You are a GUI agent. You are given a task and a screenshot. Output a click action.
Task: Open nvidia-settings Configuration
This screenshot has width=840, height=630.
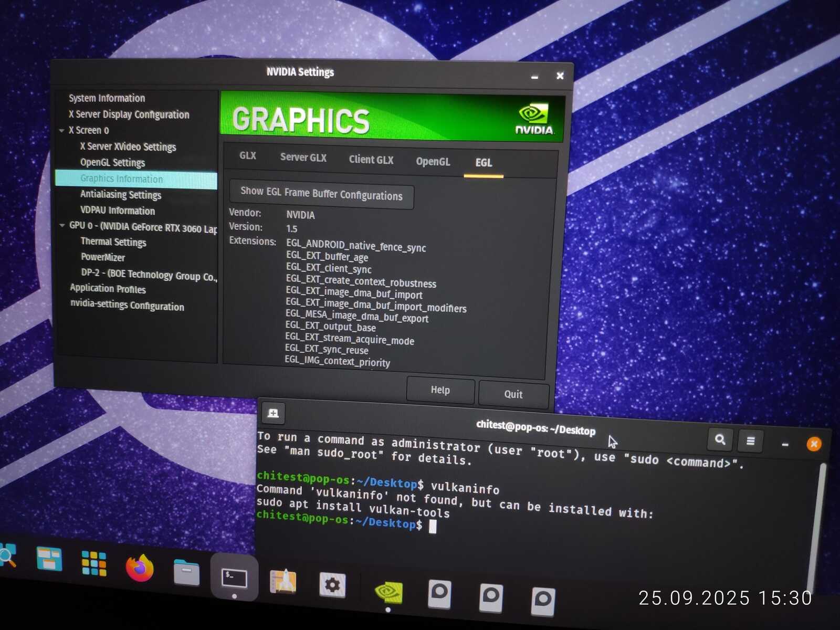[x=128, y=305]
